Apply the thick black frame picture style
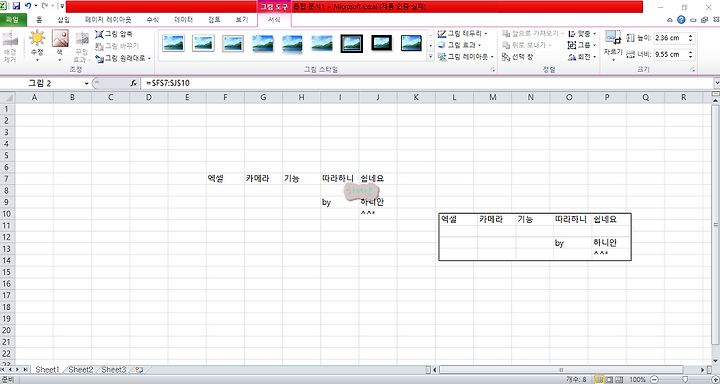Viewport: 720px width, 384px height. click(x=382, y=43)
